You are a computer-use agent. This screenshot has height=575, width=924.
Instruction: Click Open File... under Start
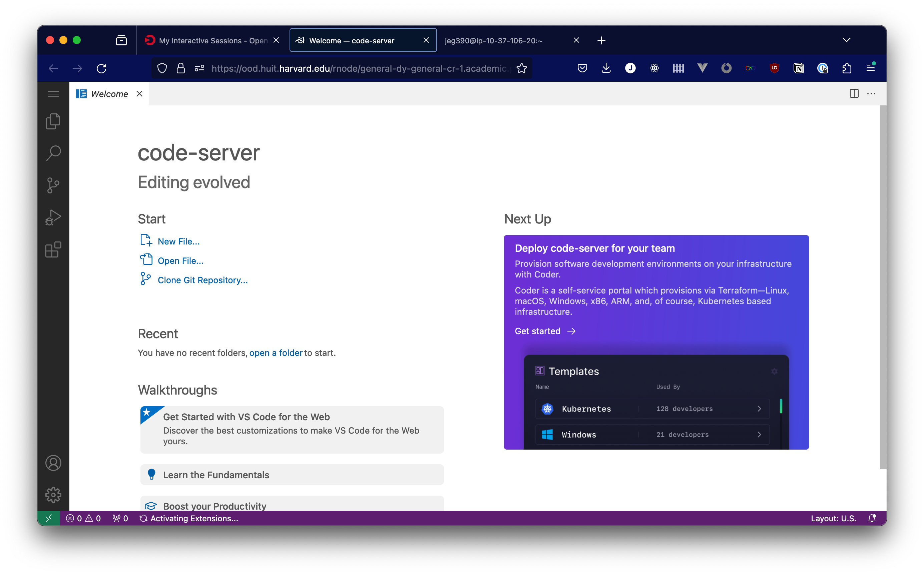tap(180, 261)
